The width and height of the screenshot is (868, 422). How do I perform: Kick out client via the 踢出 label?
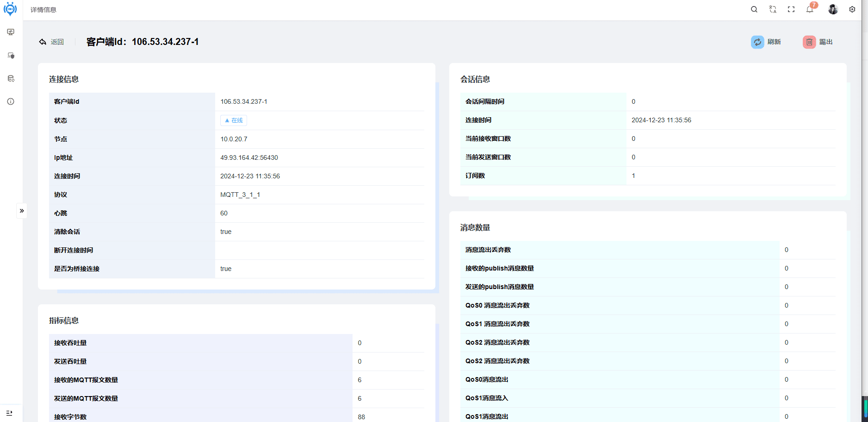click(826, 42)
